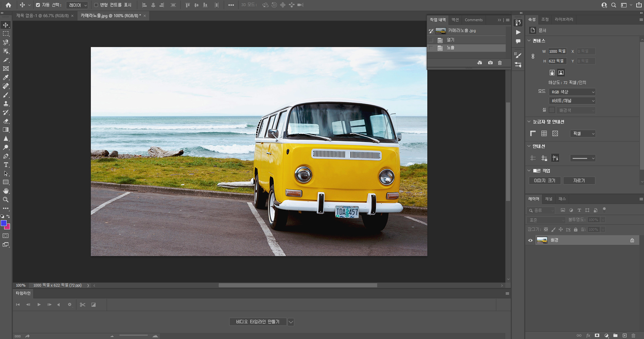Viewport: 644px width, 339px height.
Task: Activate the Path Selection tool
Action: coord(6,173)
